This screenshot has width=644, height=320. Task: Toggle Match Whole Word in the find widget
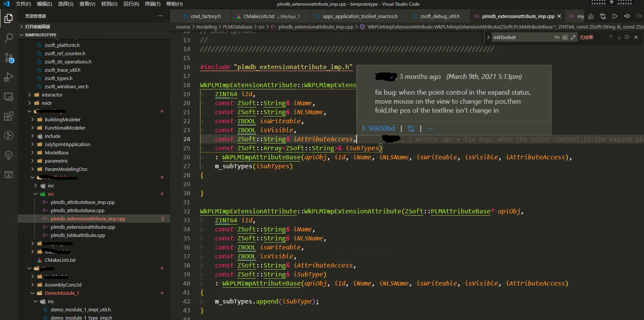click(565, 37)
